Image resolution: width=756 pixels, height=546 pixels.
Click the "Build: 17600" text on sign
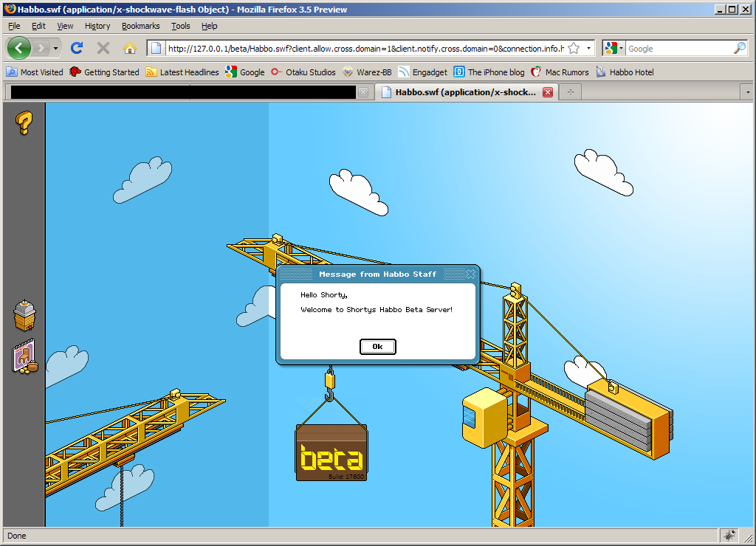point(346,477)
